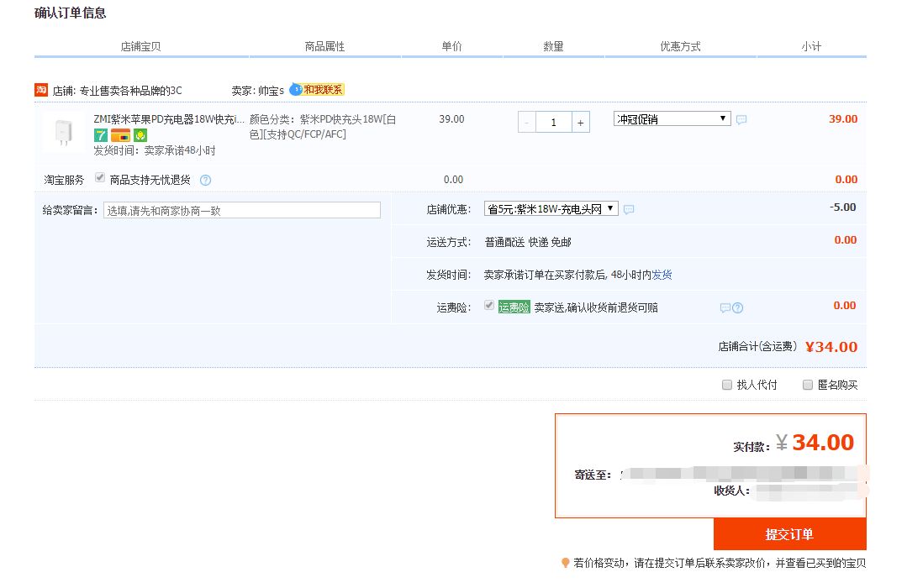907x588 pixels.
Task: Click the quantity input field
Action: 554,122
